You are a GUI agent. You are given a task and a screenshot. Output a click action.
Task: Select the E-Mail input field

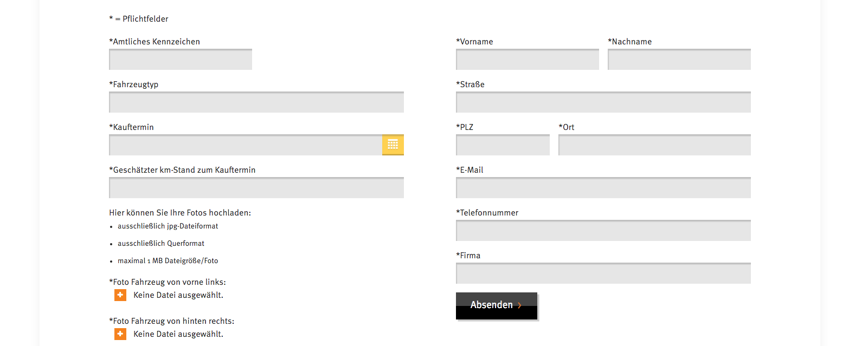603,187
